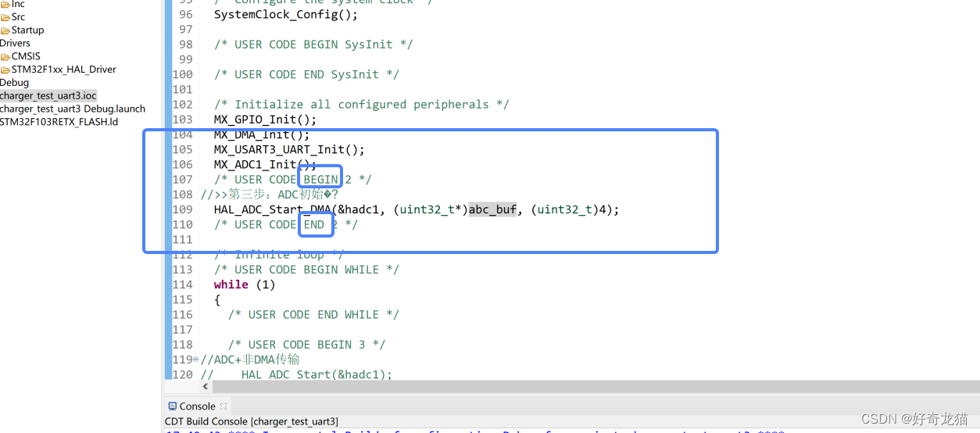Close the Console view with its X
Viewport: 980px width, 433px height.
point(224,406)
